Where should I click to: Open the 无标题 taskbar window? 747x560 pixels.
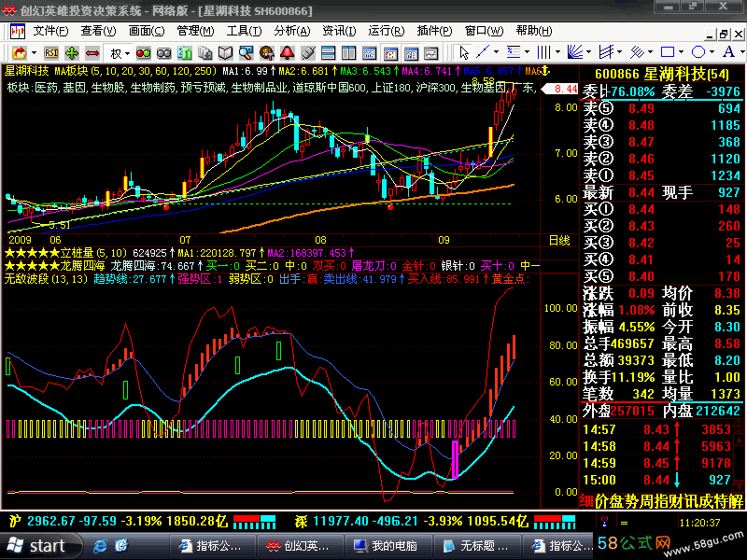(476, 546)
